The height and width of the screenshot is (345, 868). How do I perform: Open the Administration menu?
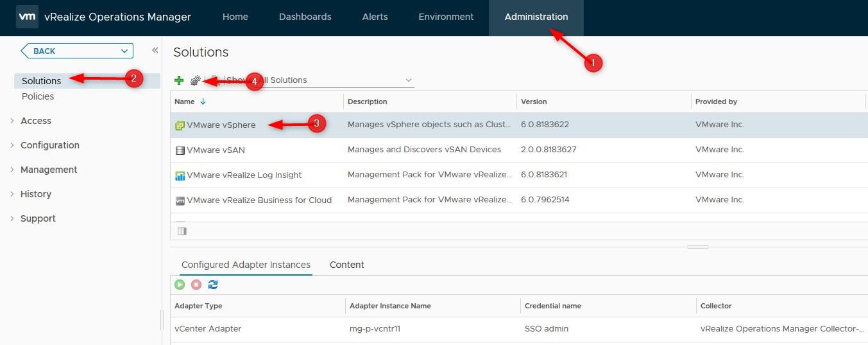click(536, 17)
